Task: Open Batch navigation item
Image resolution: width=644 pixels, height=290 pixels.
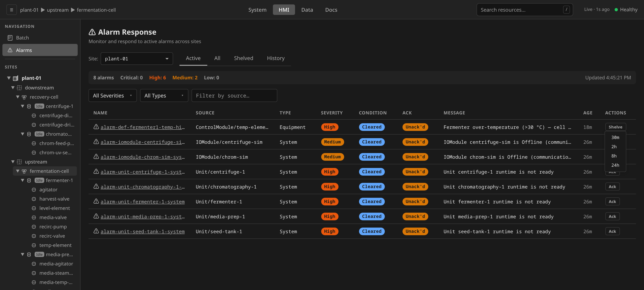Action: 40,38
